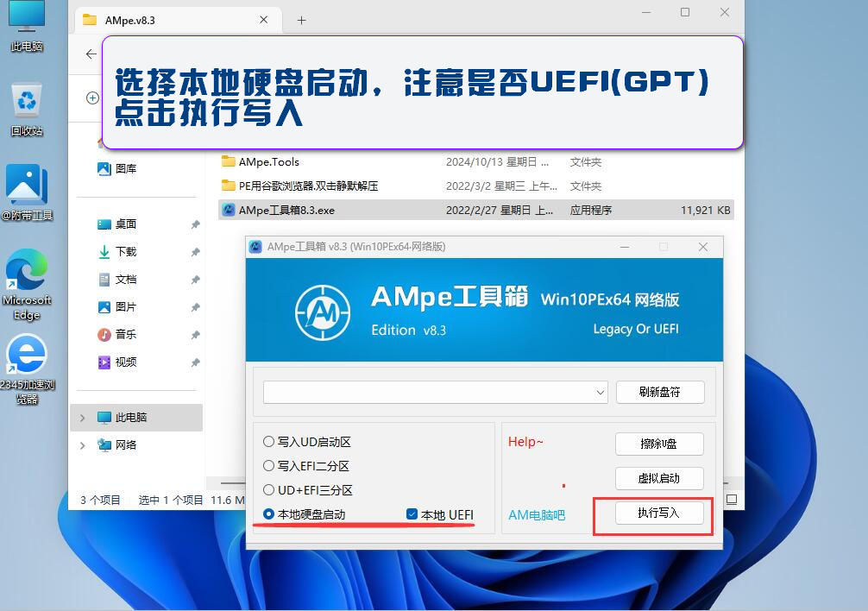Click the AMpe工具箱 title bar app icon
Image resolution: width=868 pixels, height=611 pixels.
(255, 246)
